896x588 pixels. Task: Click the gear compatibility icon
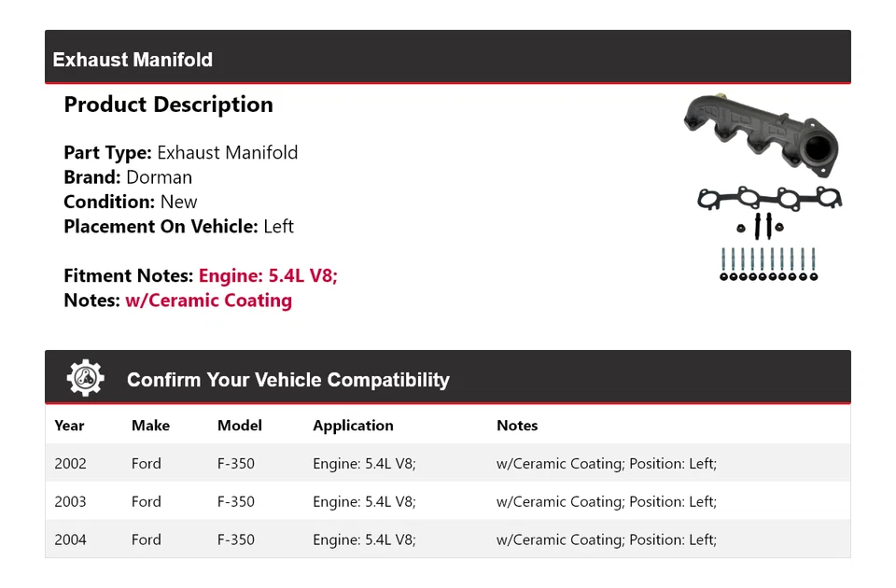coord(85,378)
